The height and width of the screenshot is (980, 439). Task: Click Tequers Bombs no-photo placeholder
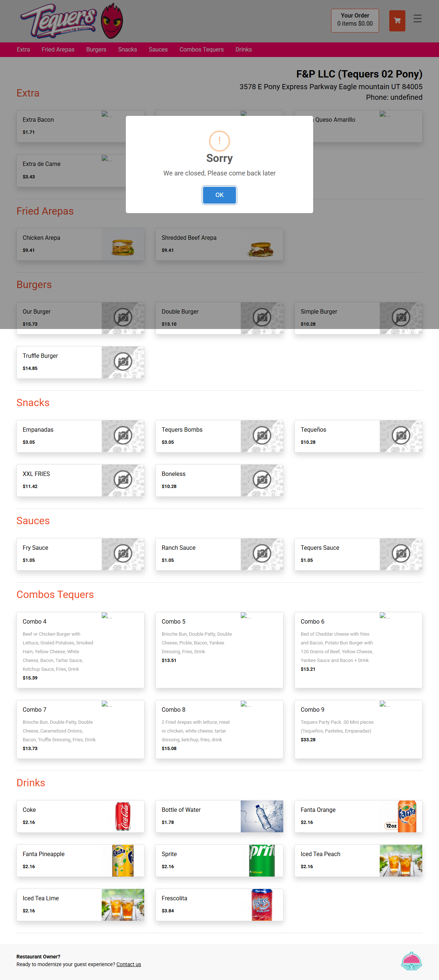[x=262, y=436]
